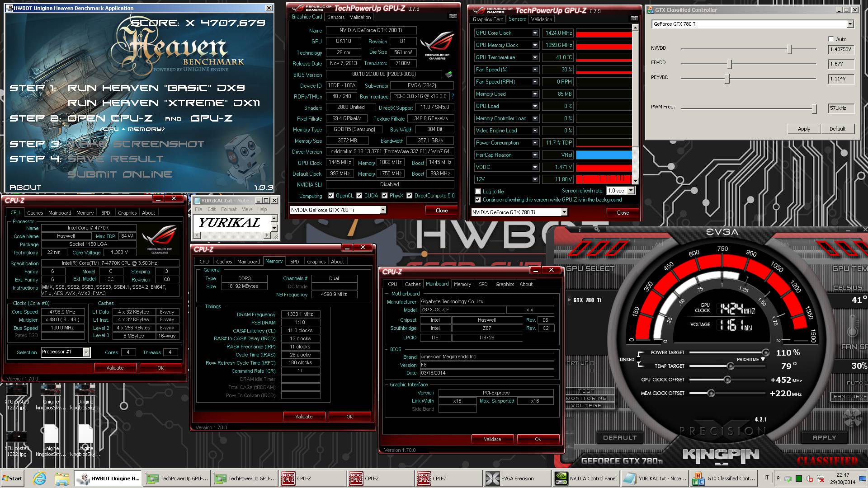Click the BIOS save chip icon next to BIOS Version
868x488 pixels.
coord(449,74)
